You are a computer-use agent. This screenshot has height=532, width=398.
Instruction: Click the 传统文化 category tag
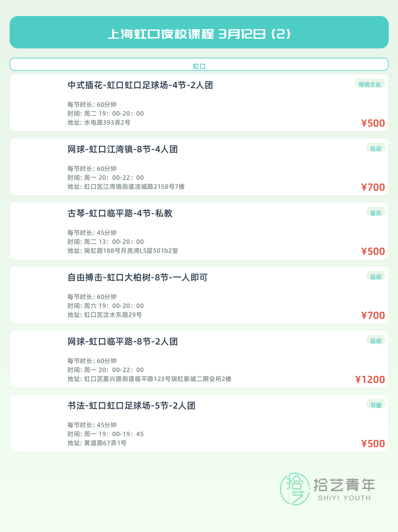tap(370, 84)
